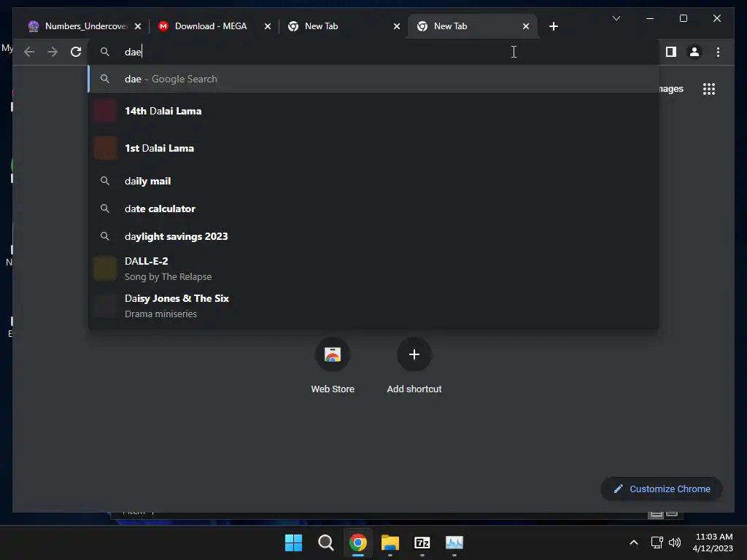Select the DALL-E-2 song suggestion
This screenshot has width=747, height=560.
coord(373,268)
